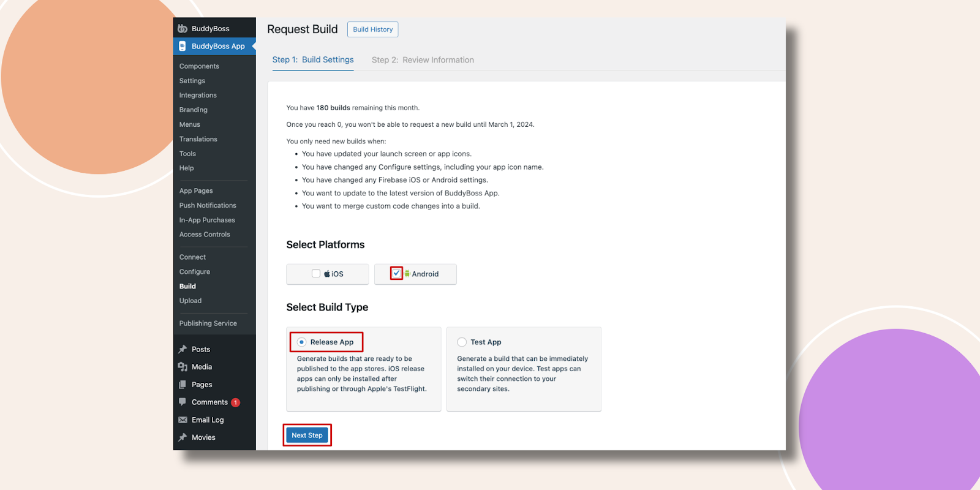
Task: Open the Step 2: Review Information tab
Action: (423, 60)
